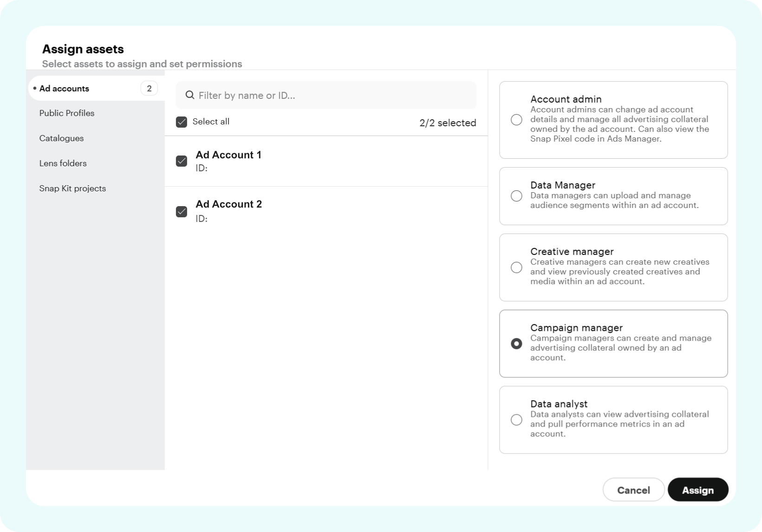The image size is (762, 532).
Task: Toggle the Select all checkbox
Action: [x=182, y=122]
